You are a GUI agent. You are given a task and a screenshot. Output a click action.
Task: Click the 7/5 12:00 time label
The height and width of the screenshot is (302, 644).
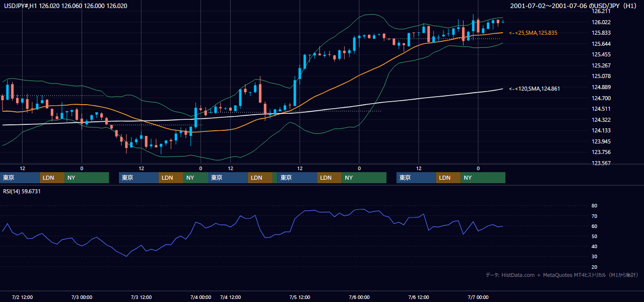point(300,297)
